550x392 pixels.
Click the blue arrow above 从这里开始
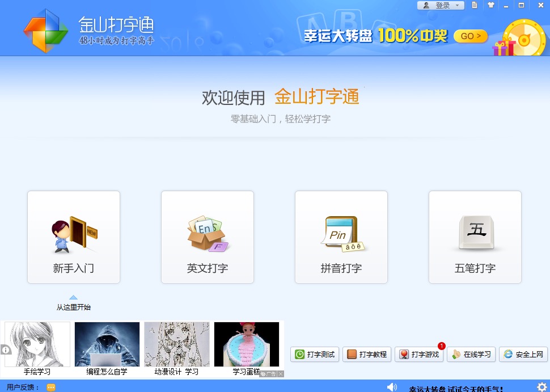(x=73, y=297)
